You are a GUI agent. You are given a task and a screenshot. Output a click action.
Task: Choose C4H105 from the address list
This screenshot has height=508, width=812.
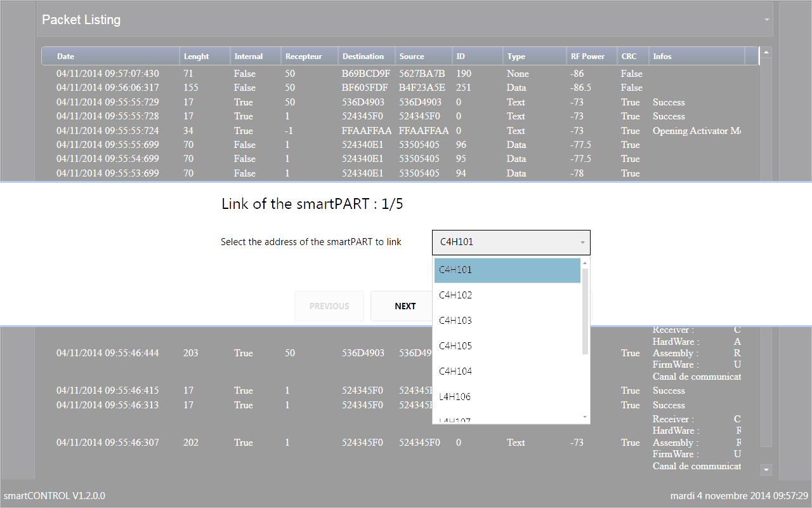507,346
